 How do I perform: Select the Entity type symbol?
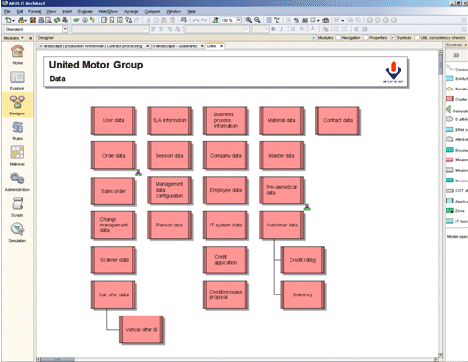(x=450, y=79)
